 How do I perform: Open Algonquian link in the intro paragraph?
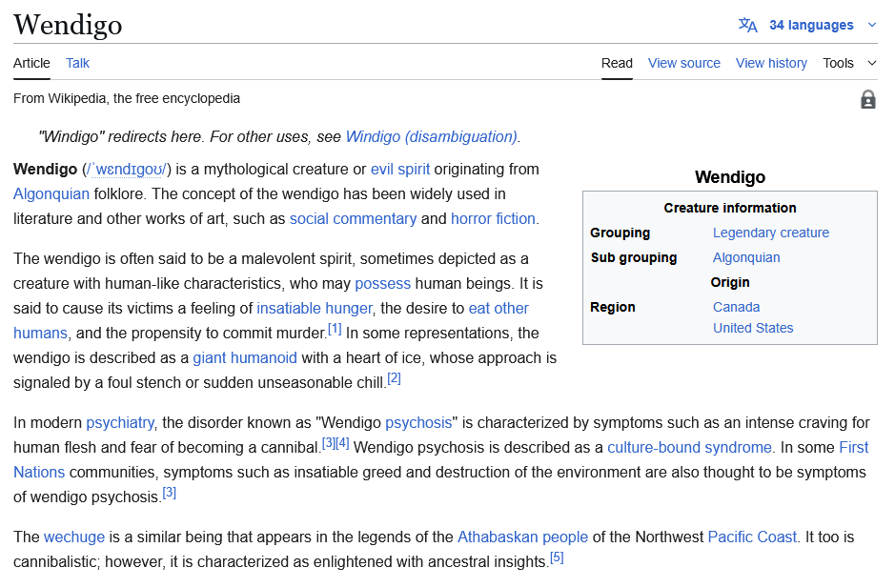click(x=51, y=194)
